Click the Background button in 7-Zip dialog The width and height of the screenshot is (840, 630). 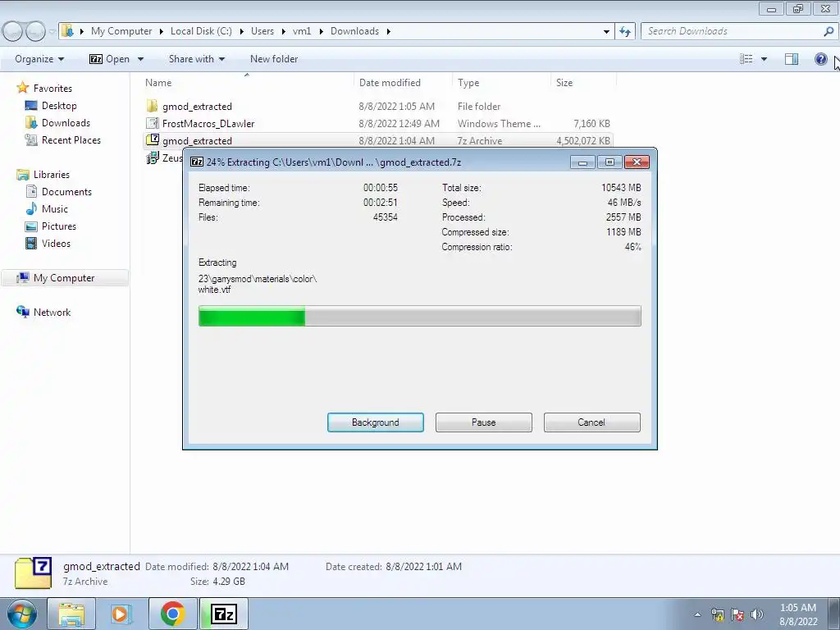[376, 422]
